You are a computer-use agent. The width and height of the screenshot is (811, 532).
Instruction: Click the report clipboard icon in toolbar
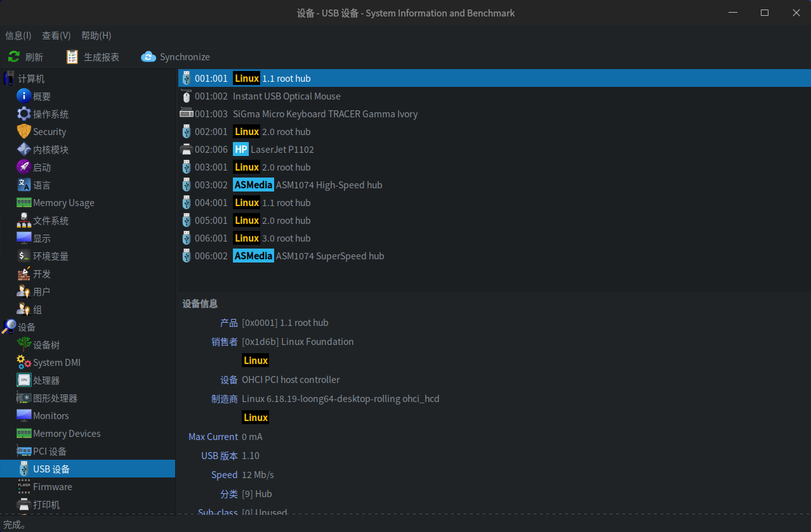click(x=72, y=57)
